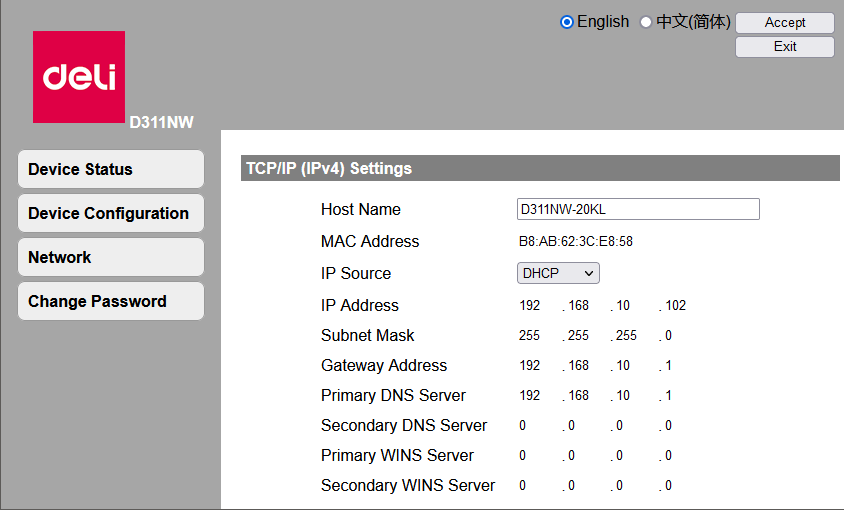Click the first octet of Primary WINS Server
The image size is (844, 510).
(523, 456)
